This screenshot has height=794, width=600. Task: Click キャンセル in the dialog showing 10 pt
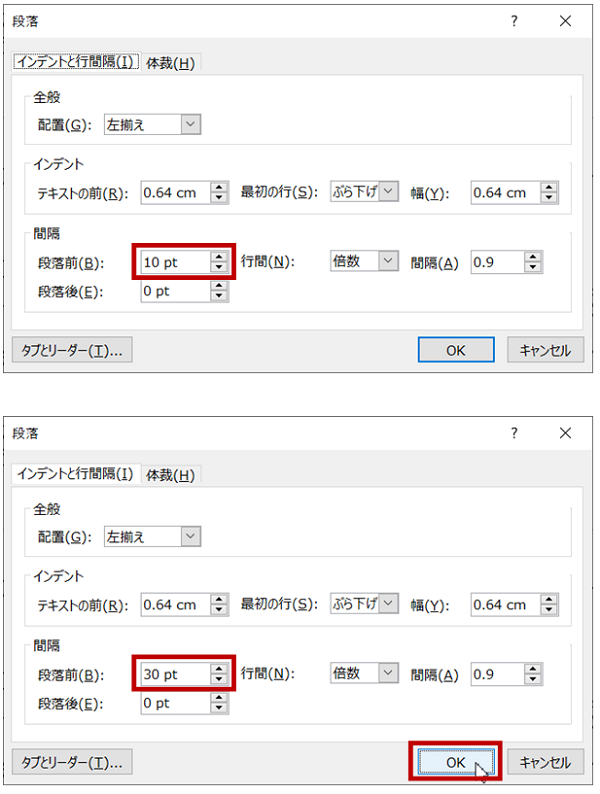point(545,350)
